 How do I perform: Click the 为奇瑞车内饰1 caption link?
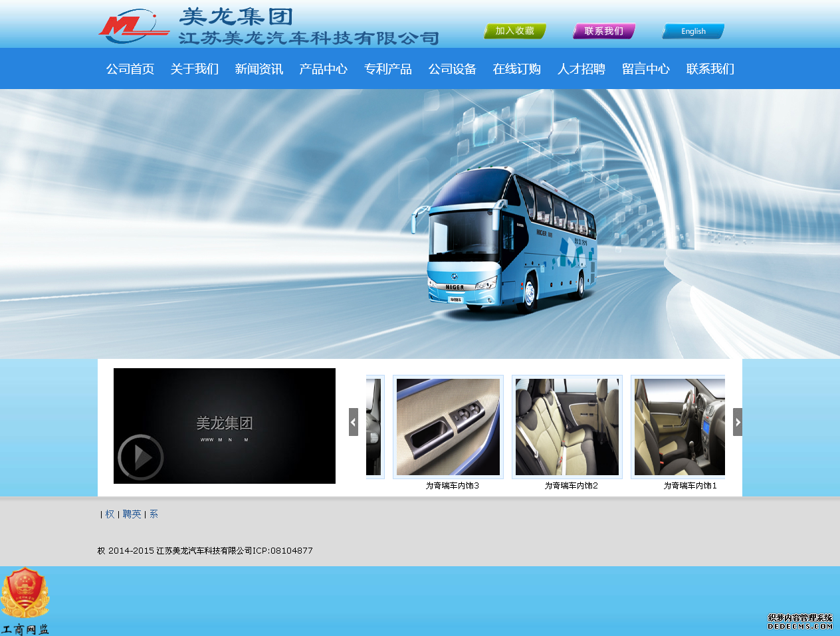pyautogui.click(x=690, y=486)
